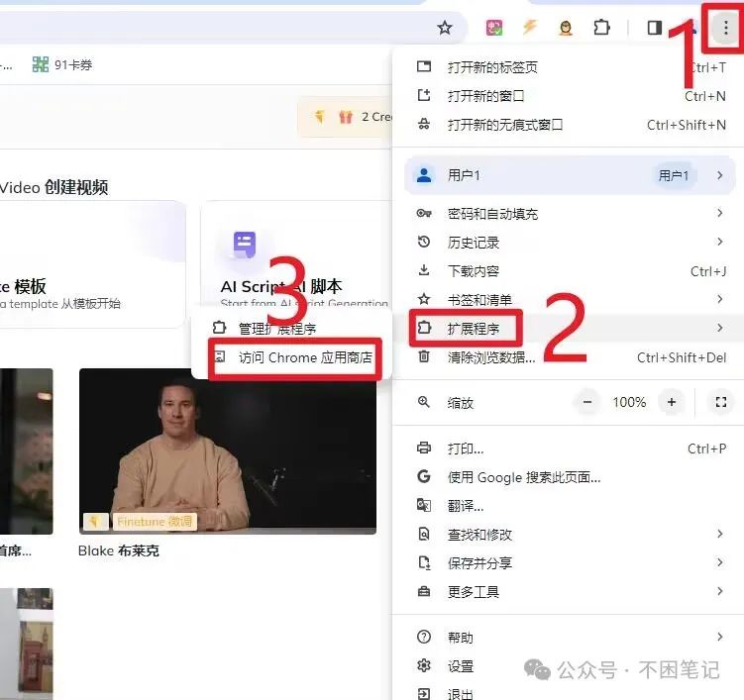Open 查找和修改 menu item
Image resolution: width=744 pixels, height=700 pixels.
569,535
